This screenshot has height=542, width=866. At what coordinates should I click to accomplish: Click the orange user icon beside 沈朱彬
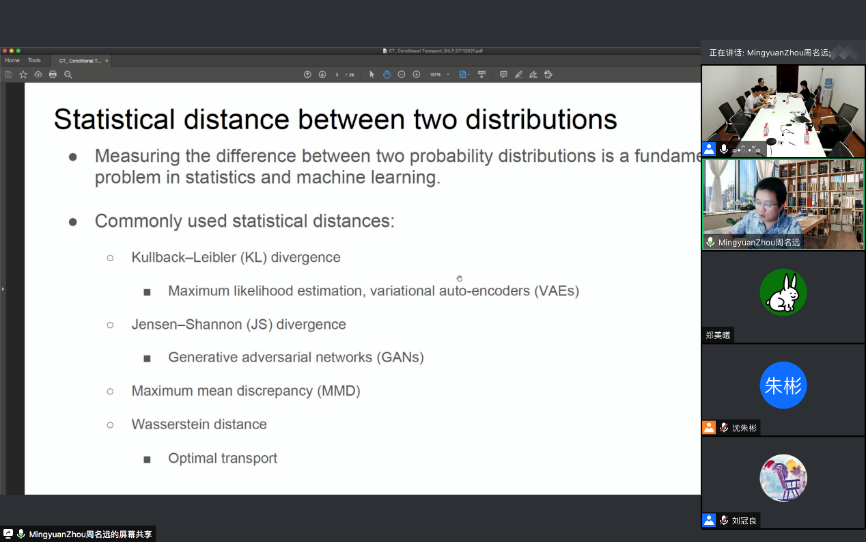click(x=709, y=428)
